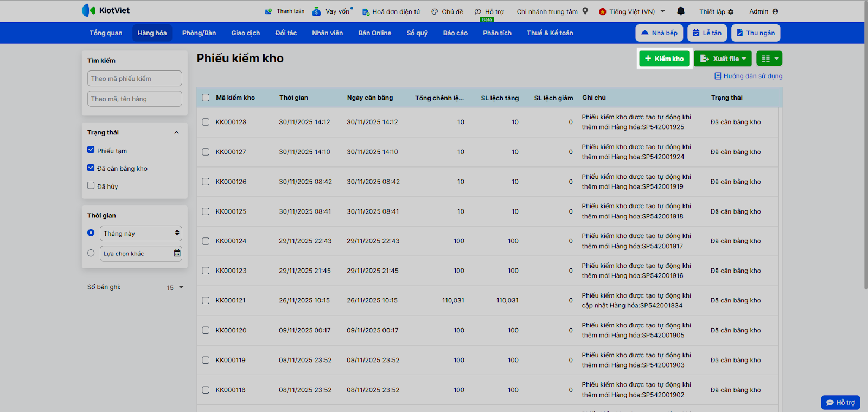The width and height of the screenshot is (868, 412).
Task: Open the Báo cáo menu
Action: (455, 33)
